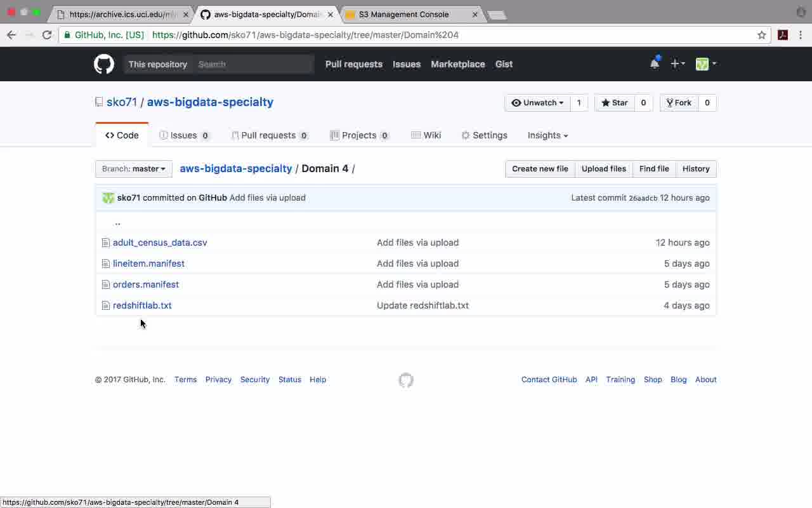The height and width of the screenshot is (508, 812).
Task: Switch to the archive.ics.uci.edu browser tab
Action: (x=122, y=14)
